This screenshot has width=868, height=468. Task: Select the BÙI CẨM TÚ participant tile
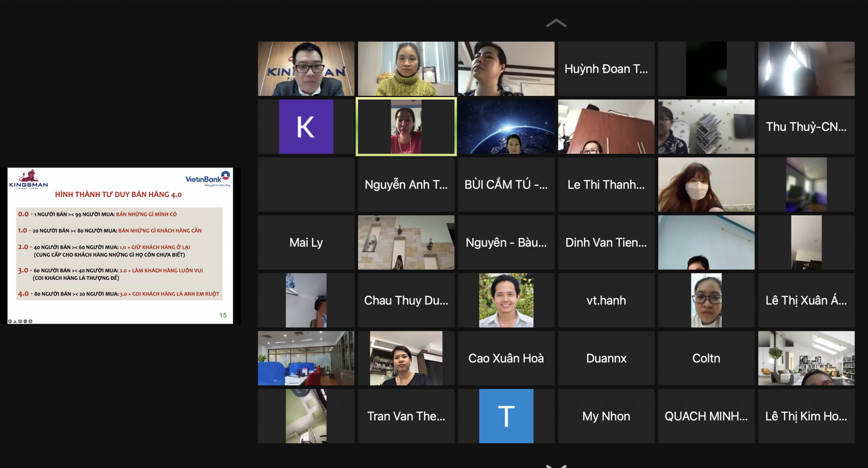pyautogui.click(x=506, y=184)
